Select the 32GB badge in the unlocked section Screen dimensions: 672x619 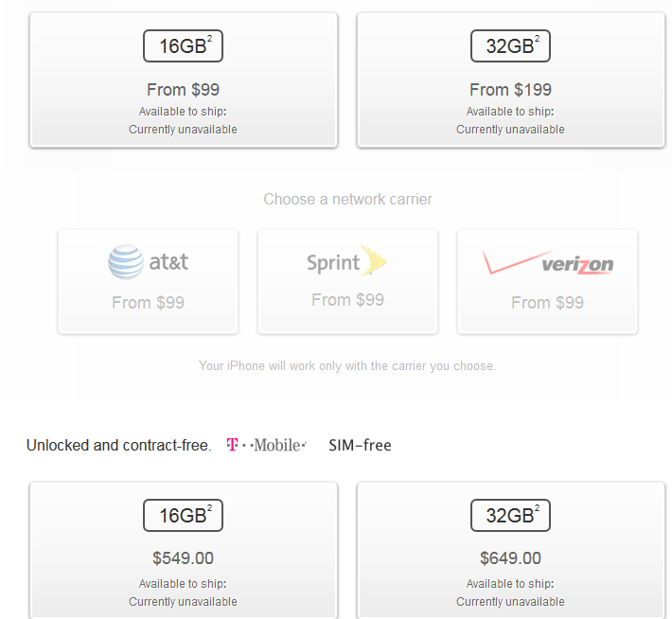[x=510, y=515]
